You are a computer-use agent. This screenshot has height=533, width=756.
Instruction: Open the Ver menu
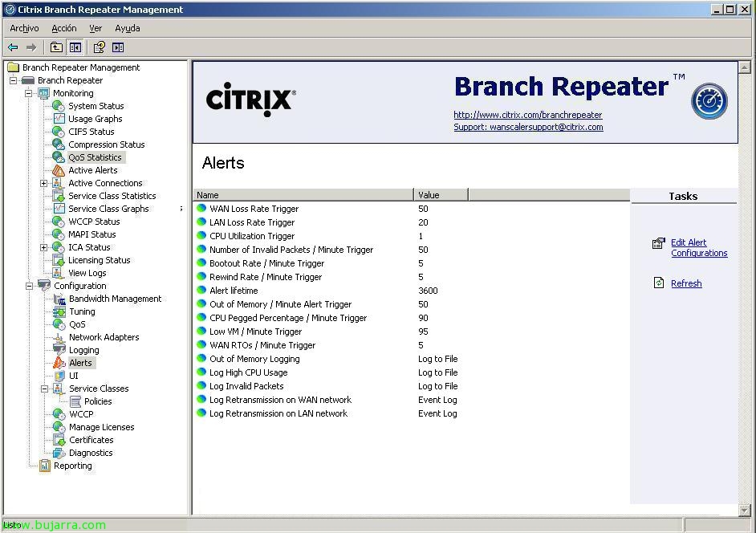tap(96, 28)
